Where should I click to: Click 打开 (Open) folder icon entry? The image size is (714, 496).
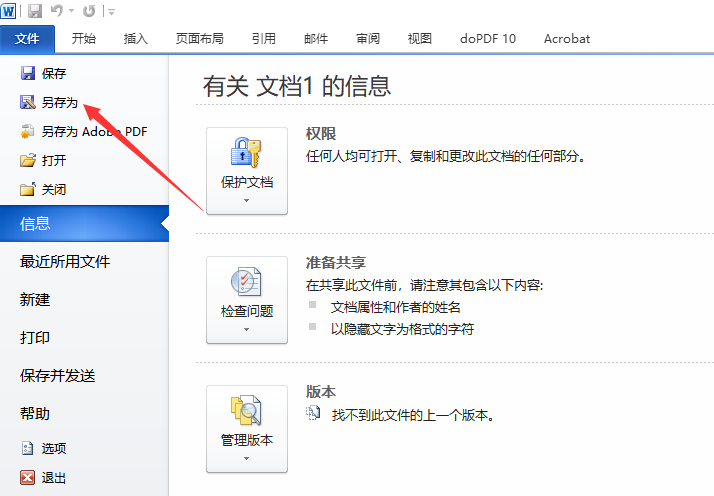point(54,160)
